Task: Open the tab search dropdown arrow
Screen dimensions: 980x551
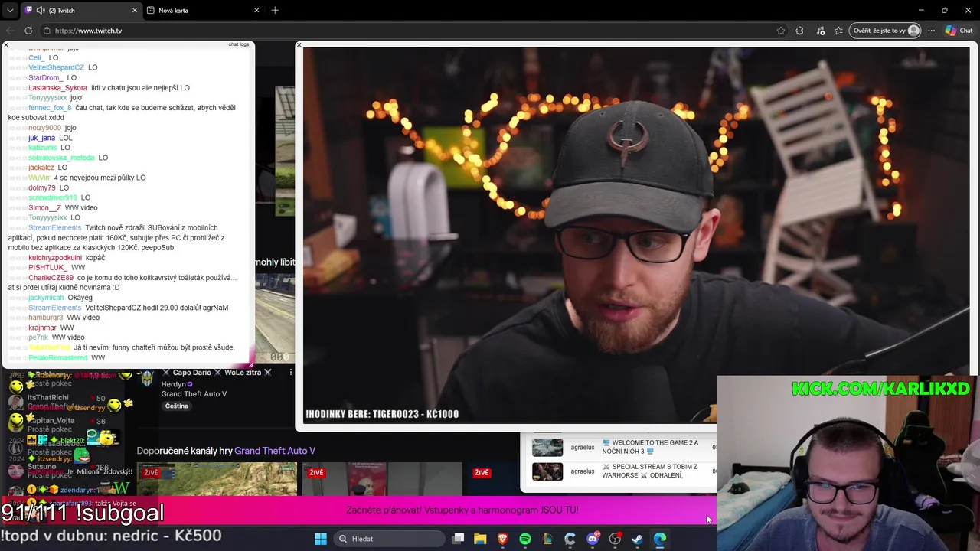Action: (x=10, y=10)
